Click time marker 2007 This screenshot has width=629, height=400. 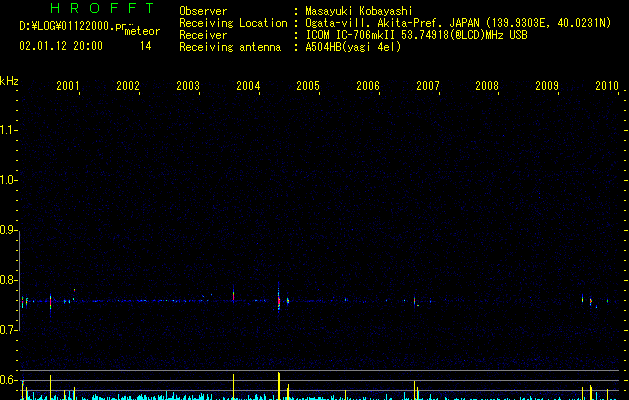[x=428, y=85]
